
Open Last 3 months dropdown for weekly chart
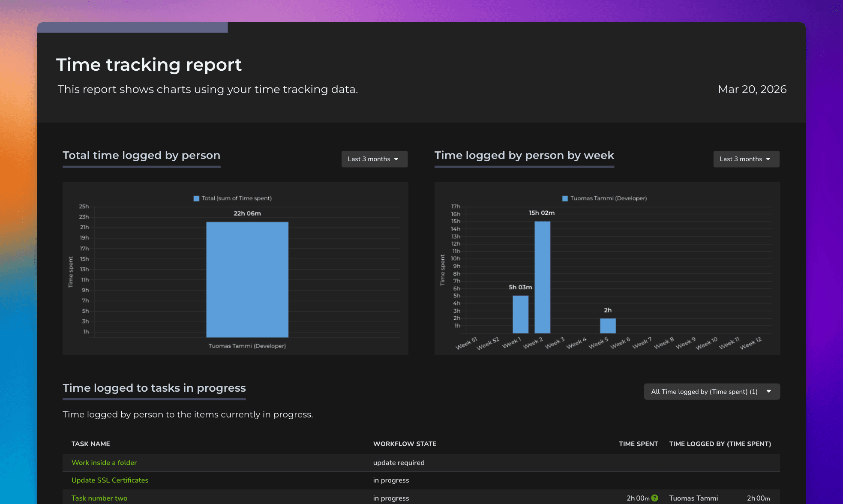(x=746, y=159)
